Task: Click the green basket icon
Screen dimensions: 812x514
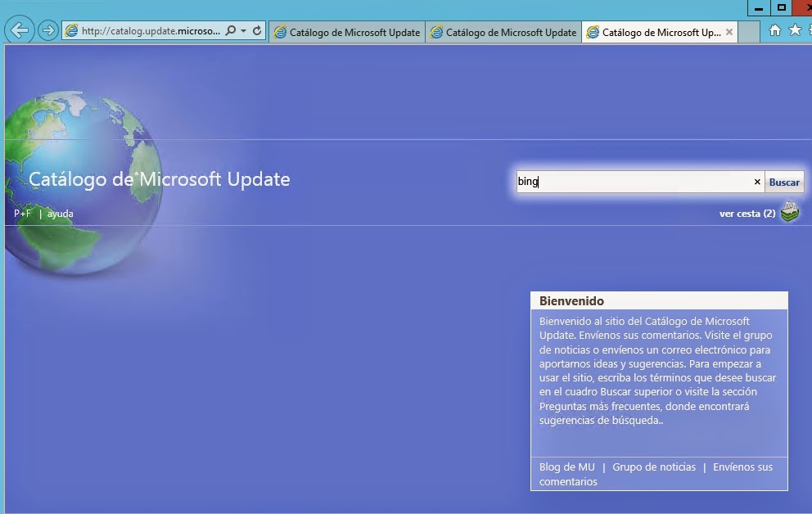Action: tap(790, 211)
